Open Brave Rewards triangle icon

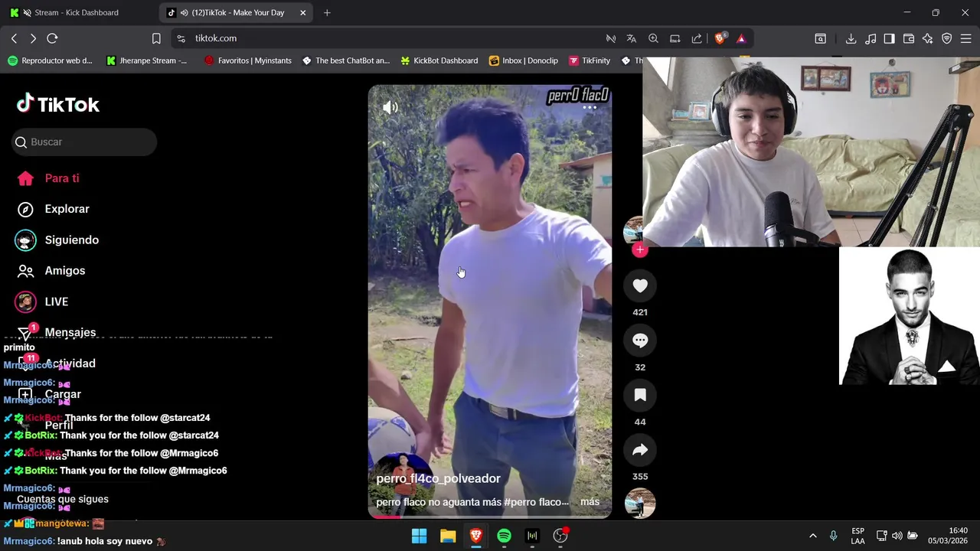tap(741, 38)
